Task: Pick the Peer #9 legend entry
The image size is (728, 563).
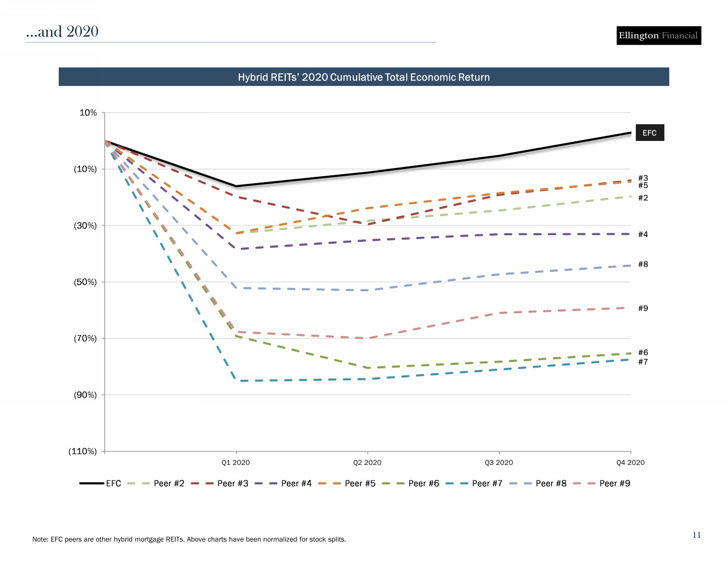Action: coord(614,483)
